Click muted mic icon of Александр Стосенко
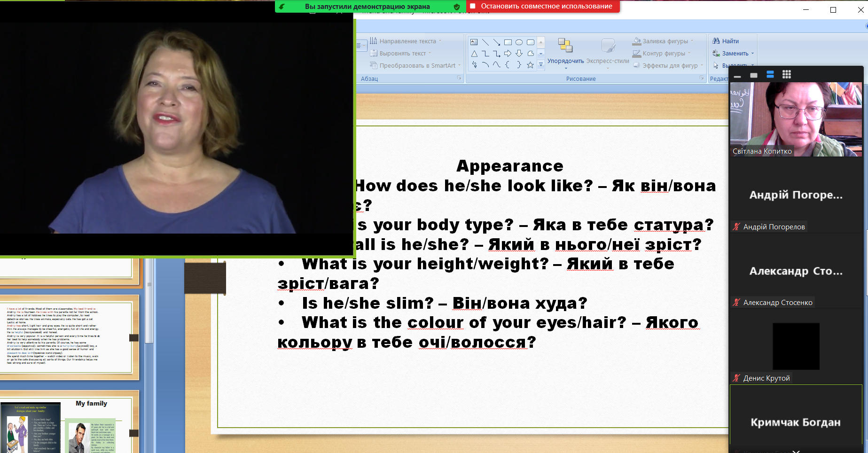 click(x=736, y=302)
